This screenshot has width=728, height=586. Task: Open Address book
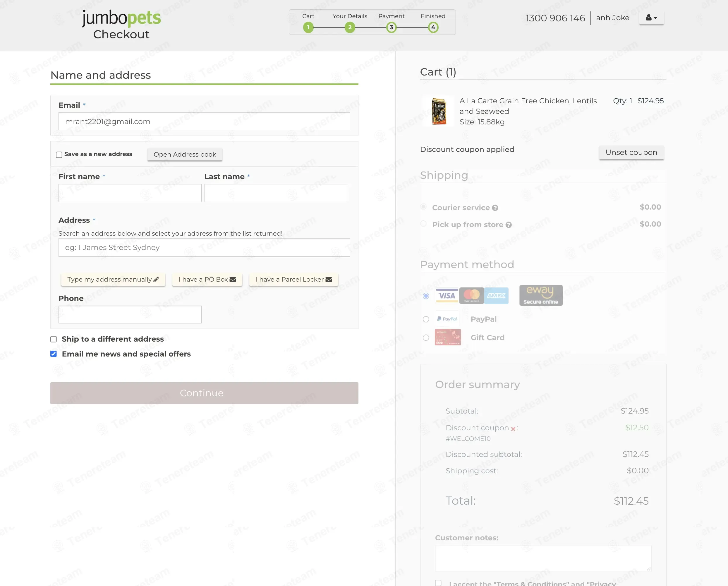point(185,154)
